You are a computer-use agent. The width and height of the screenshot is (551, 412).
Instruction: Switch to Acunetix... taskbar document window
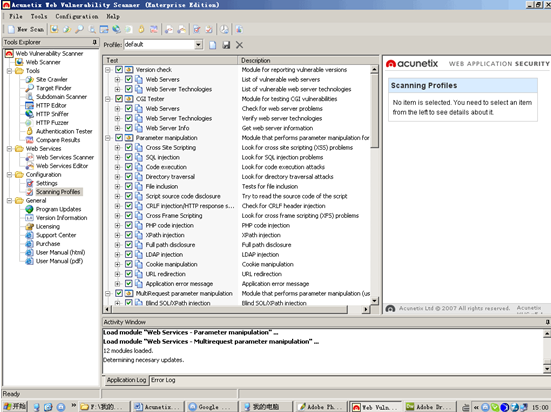(x=158, y=407)
